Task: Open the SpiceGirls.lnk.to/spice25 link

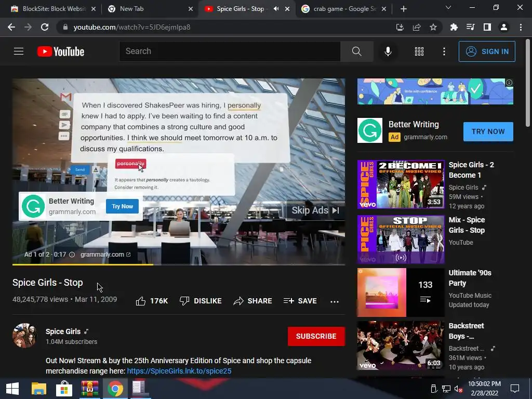Action: pos(179,371)
